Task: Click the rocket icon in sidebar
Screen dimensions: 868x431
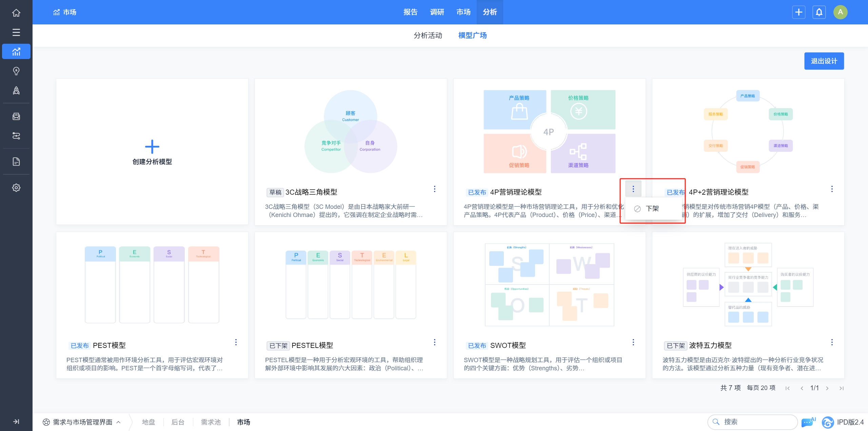Action: click(x=16, y=91)
